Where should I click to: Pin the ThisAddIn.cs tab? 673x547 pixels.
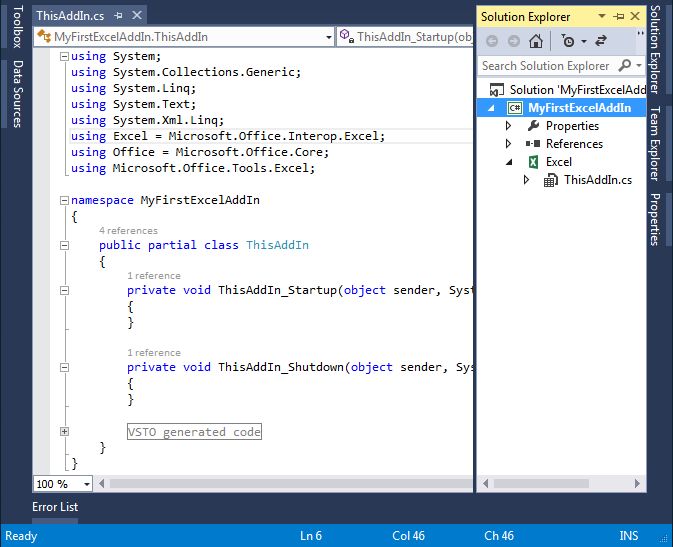click(x=118, y=16)
